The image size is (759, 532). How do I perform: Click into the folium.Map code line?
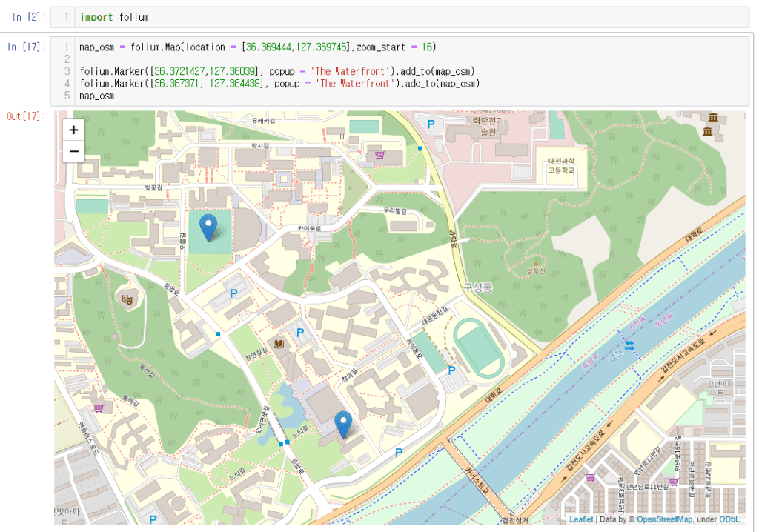click(x=258, y=47)
